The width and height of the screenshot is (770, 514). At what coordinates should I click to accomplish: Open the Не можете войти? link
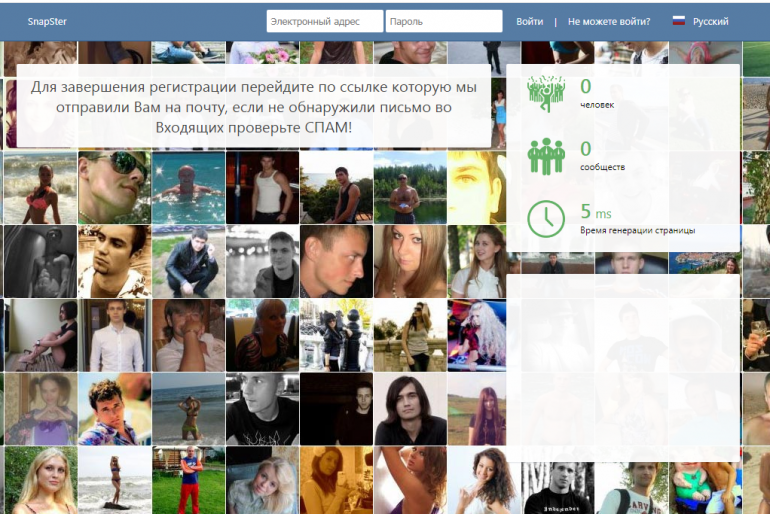tap(608, 21)
